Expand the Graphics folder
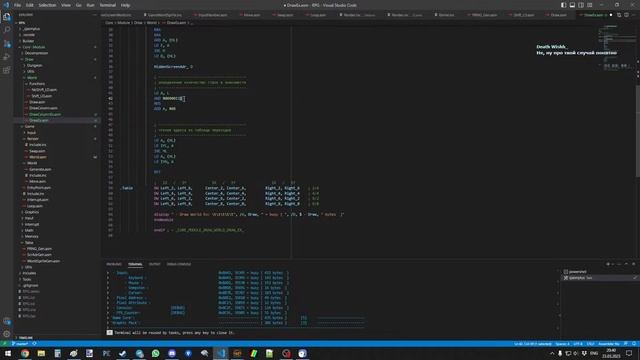This screenshot has width=640, height=360. (32, 212)
